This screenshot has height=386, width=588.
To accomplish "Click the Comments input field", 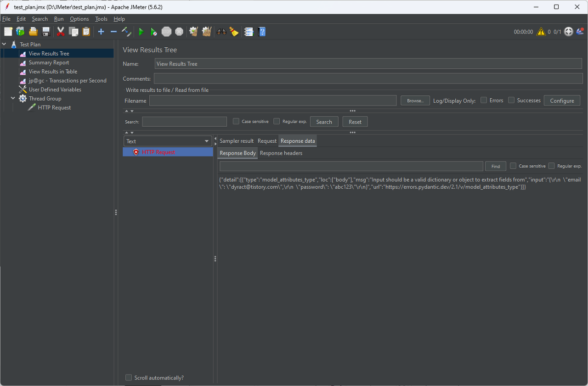I will 368,78.
